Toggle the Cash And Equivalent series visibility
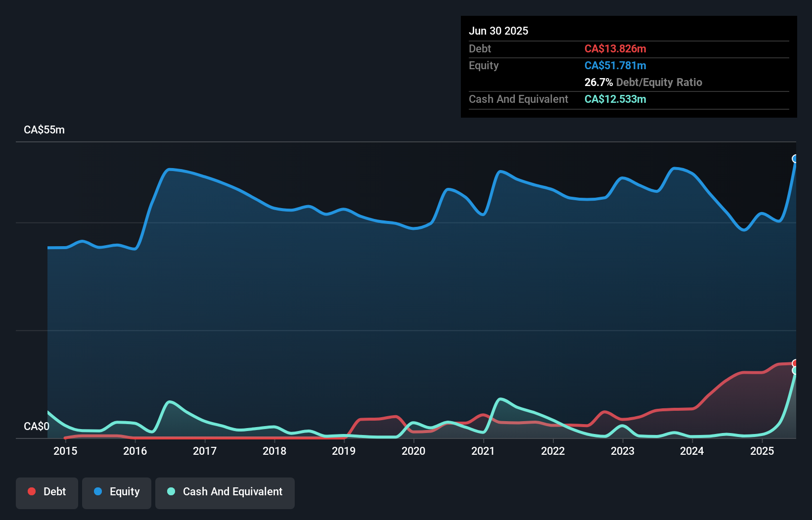 225,492
